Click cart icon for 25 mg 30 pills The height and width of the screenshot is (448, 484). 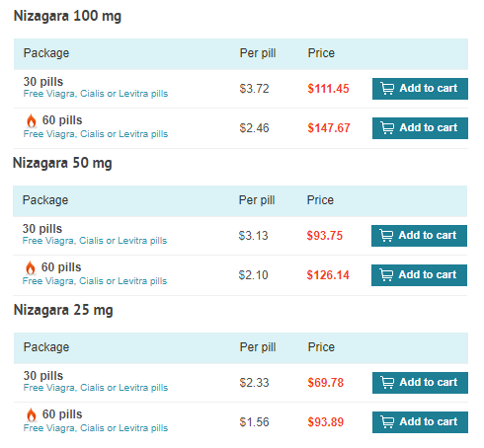pos(387,383)
